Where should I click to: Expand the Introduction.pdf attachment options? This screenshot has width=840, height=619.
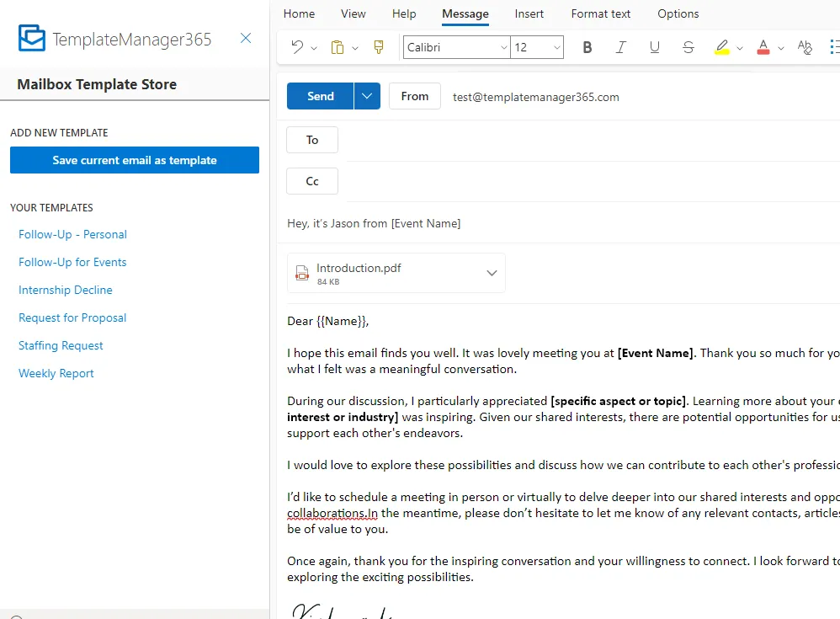click(x=492, y=273)
